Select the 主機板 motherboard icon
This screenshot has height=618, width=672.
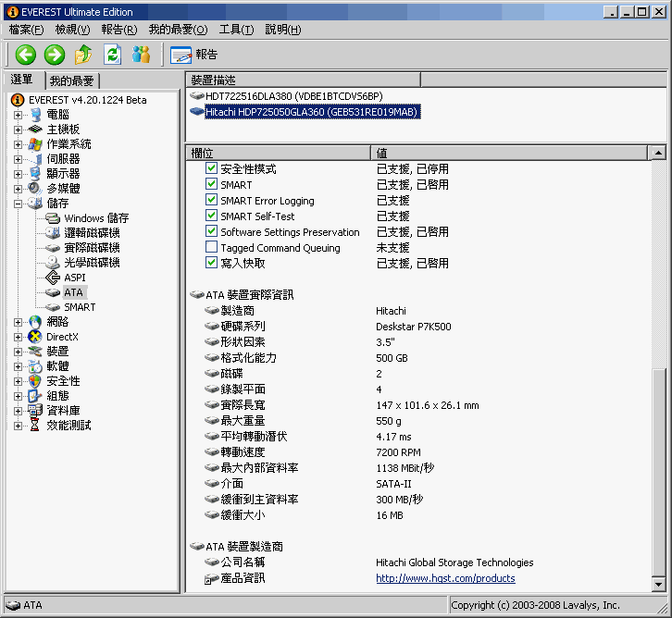(x=35, y=130)
